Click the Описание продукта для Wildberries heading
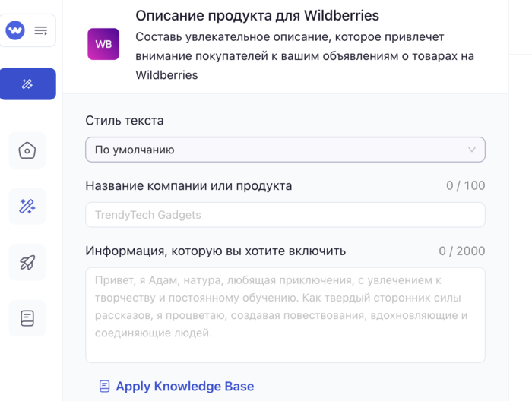Screen dimensions: 532x401 click(257, 16)
